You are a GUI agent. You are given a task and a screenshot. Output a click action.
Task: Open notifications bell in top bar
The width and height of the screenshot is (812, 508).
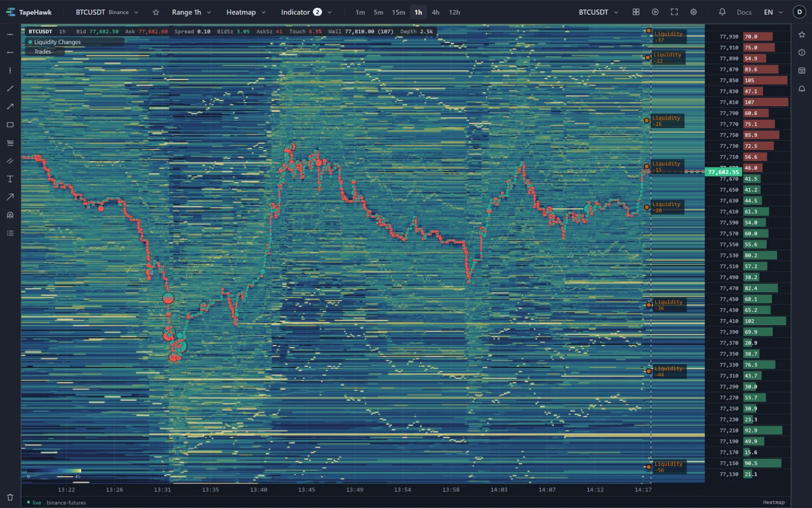[722, 12]
